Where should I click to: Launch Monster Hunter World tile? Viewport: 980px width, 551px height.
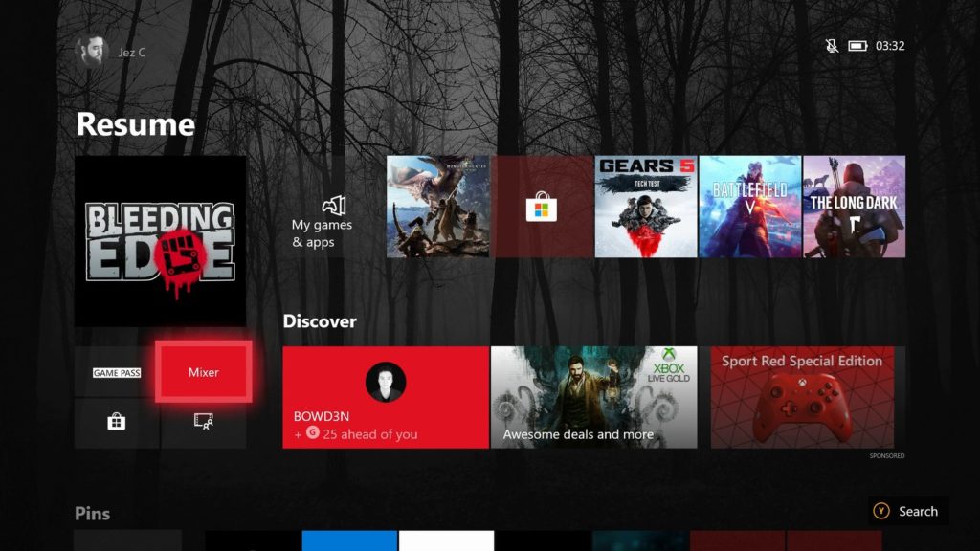[438, 207]
